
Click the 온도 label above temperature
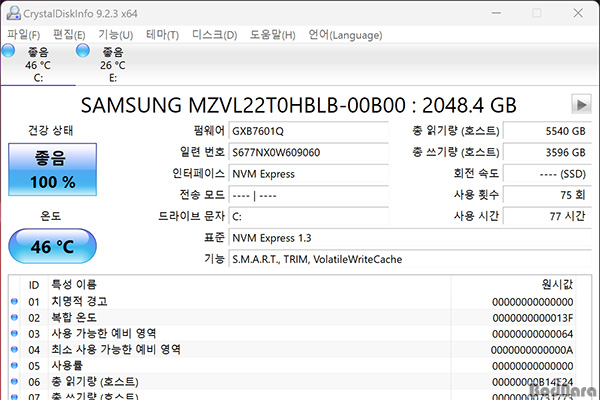click(x=51, y=216)
